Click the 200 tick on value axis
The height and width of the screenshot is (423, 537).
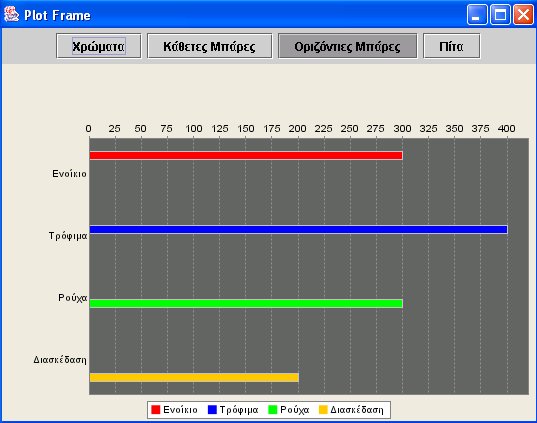pos(297,128)
